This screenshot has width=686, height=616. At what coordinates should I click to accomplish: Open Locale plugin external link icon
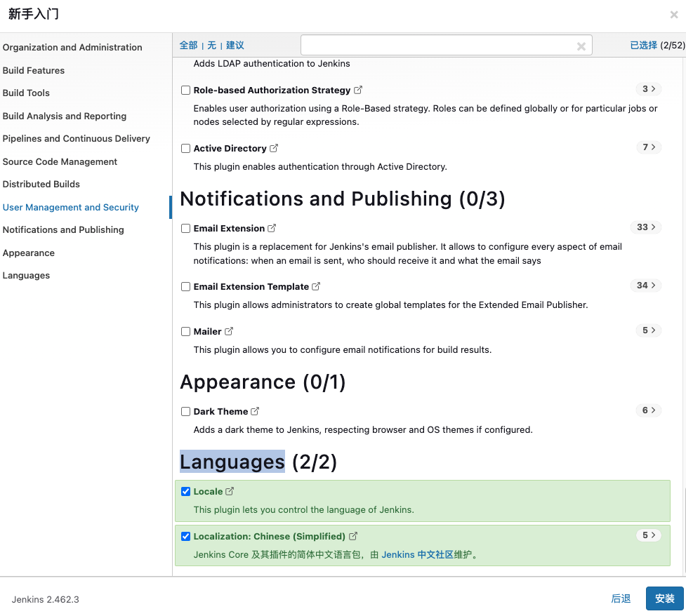(x=230, y=491)
